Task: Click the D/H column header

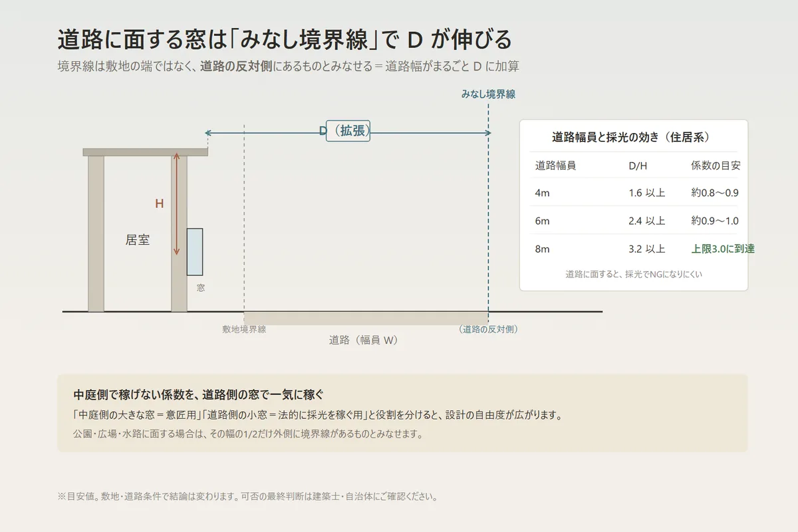Action: [x=638, y=166]
